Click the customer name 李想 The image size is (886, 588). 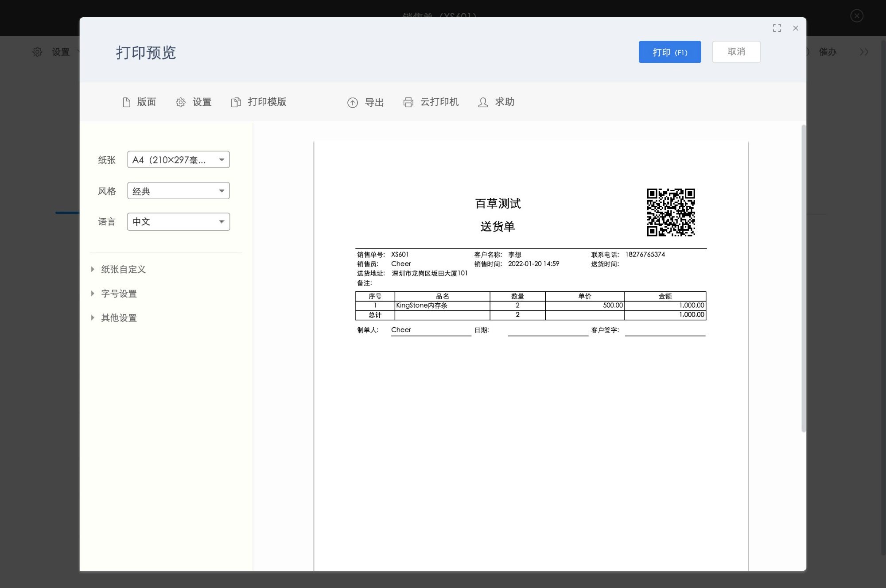point(515,255)
